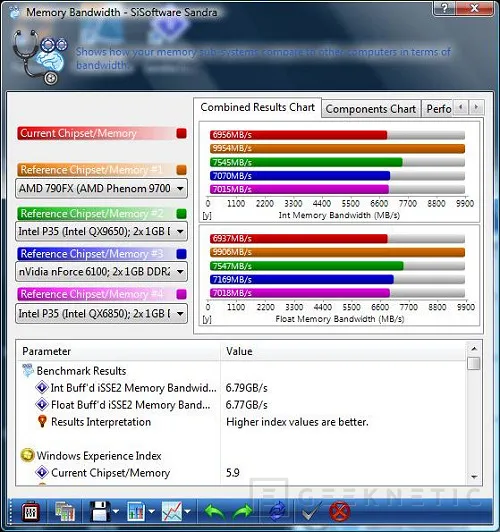The width and height of the screenshot is (500, 532).
Task: Click the Float Buff'd iSSE2 row diamond icon
Action: pos(42,404)
